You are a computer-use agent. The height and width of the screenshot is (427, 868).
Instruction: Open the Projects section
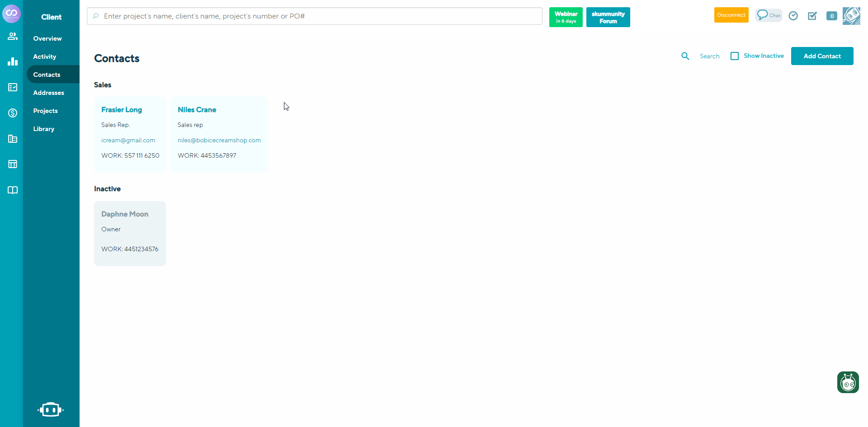pos(46,111)
